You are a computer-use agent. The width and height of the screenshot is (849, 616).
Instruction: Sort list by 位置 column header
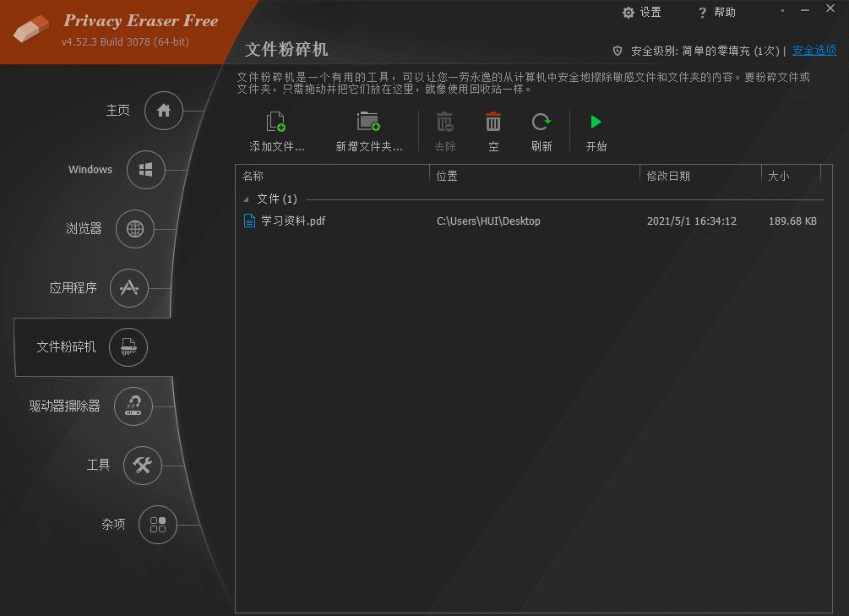[x=535, y=176]
